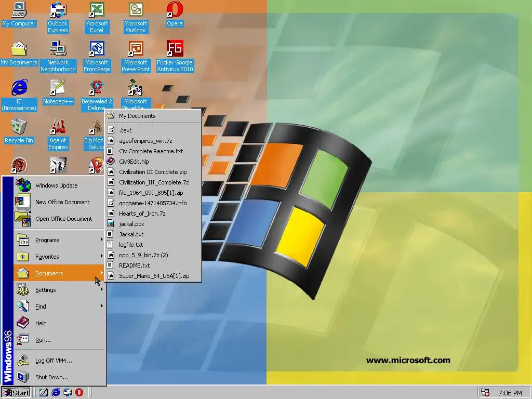Open npp_5_9_bin.7z (2) recent document
532x399 pixels.
pos(153,255)
